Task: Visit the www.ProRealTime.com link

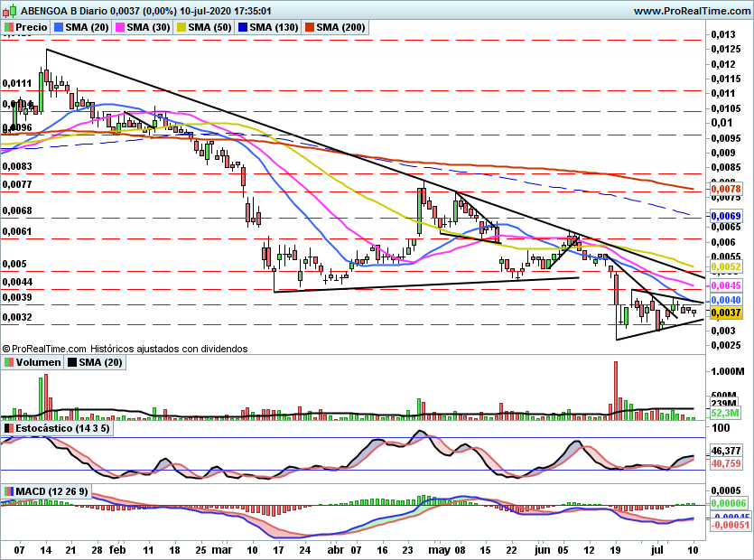Action: (692, 11)
